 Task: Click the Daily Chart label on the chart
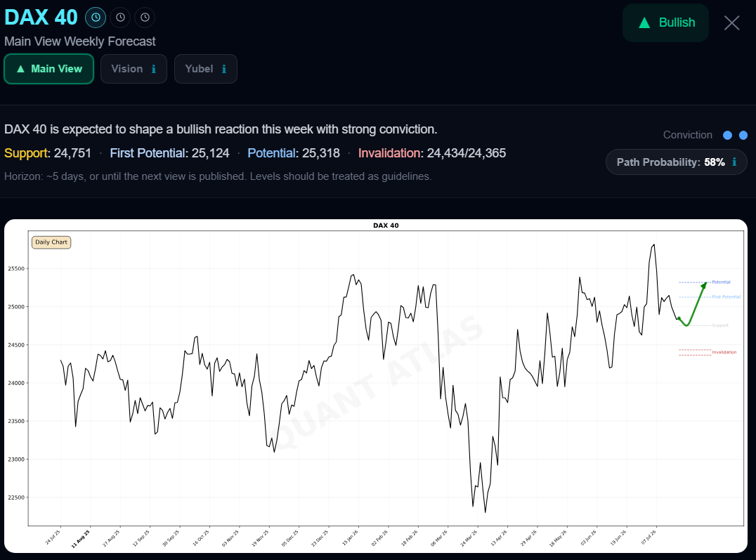tap(51, 242)
